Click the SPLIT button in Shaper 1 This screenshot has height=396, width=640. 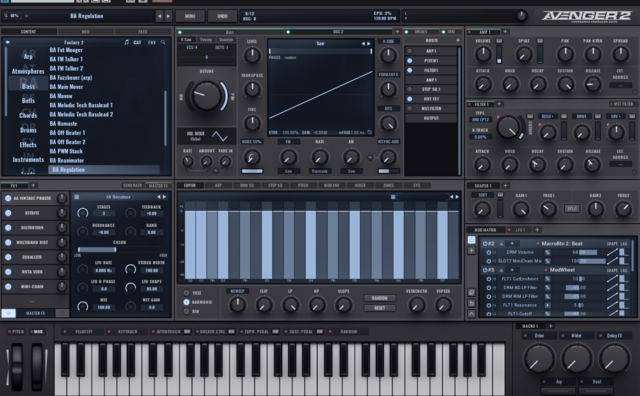[572, 209]
